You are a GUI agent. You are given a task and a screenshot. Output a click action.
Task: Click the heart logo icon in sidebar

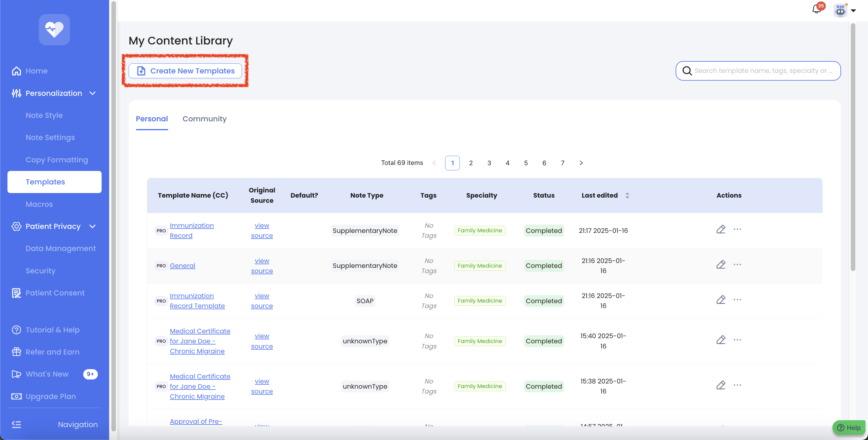54,30
